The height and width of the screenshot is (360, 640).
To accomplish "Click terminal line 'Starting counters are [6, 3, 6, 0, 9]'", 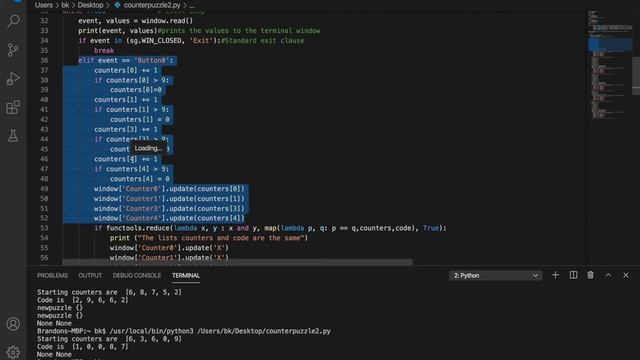I will point(109,339).
